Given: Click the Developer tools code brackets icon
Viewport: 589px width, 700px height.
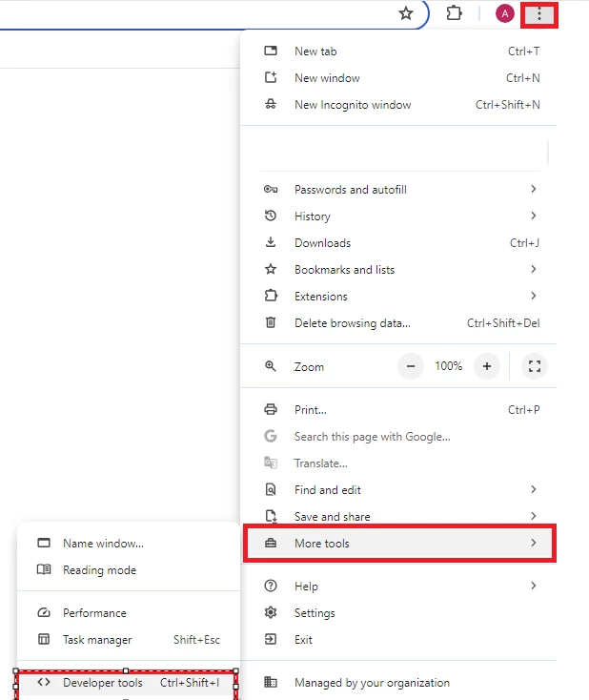Looking at the screenshot, I should (x=44, y=682).
